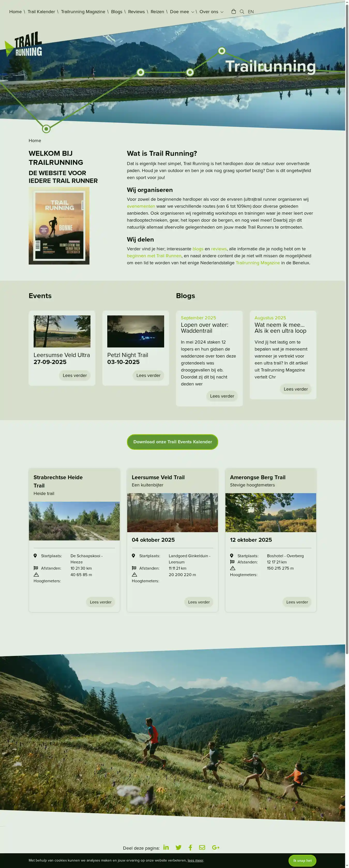Click the search magnifier icon
Screen dimensions: 349x868
[242, 11]
